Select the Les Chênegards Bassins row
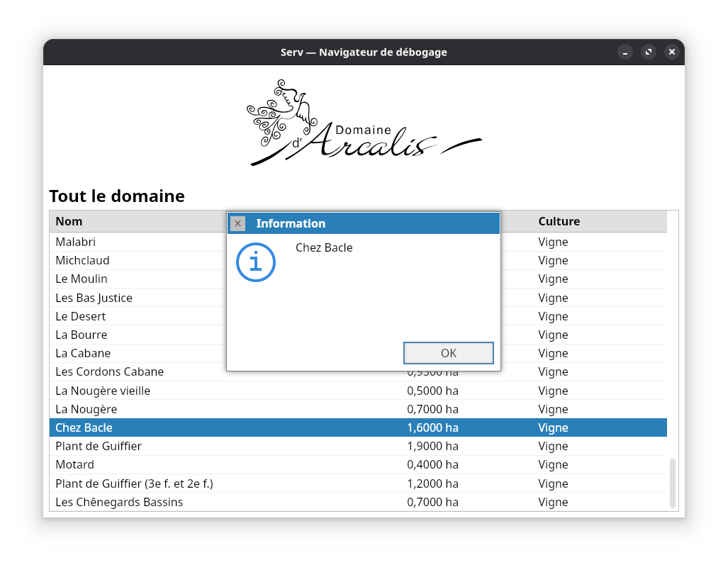The image size is (728, 565). pos(358,502)
